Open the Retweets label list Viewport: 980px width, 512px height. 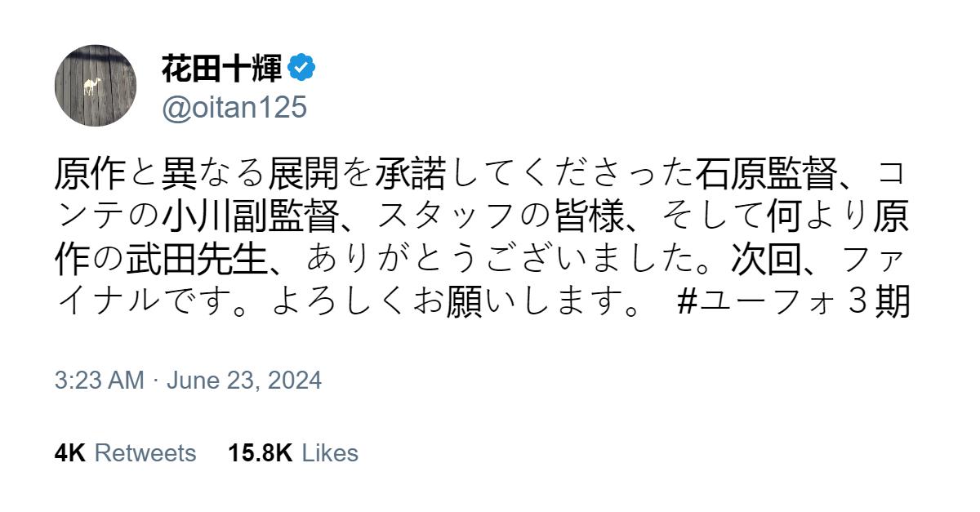145,453
